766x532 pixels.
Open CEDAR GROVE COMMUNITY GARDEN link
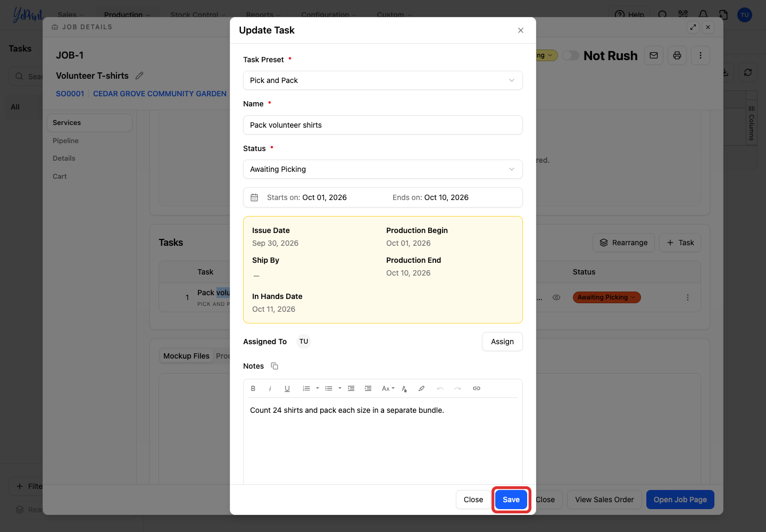(x=160, y=94)
